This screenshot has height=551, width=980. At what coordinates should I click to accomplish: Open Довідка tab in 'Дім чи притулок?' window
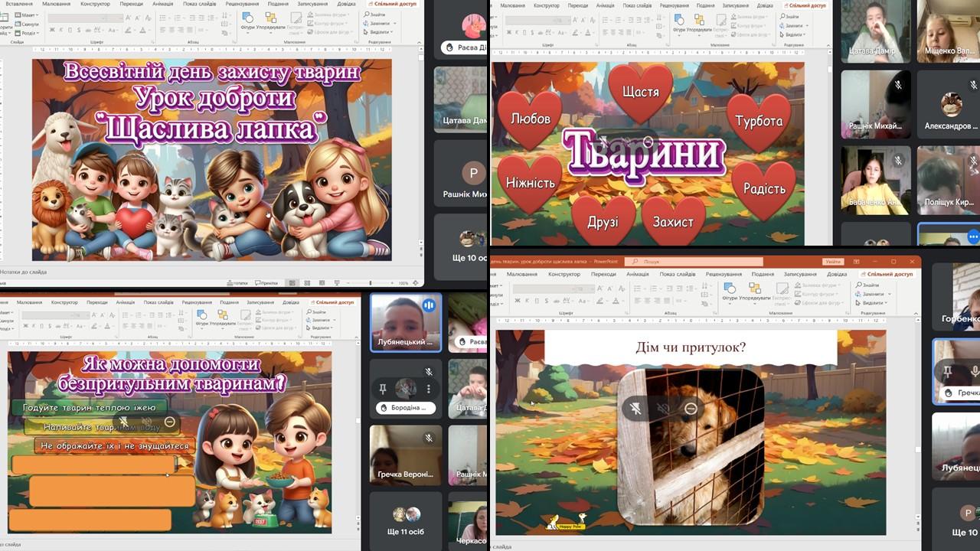[837, 274]
